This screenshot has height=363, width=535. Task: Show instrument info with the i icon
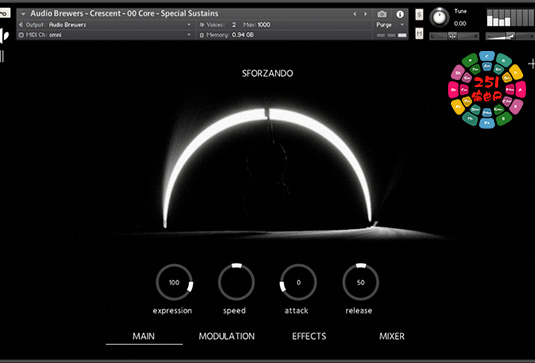point(400,14)
